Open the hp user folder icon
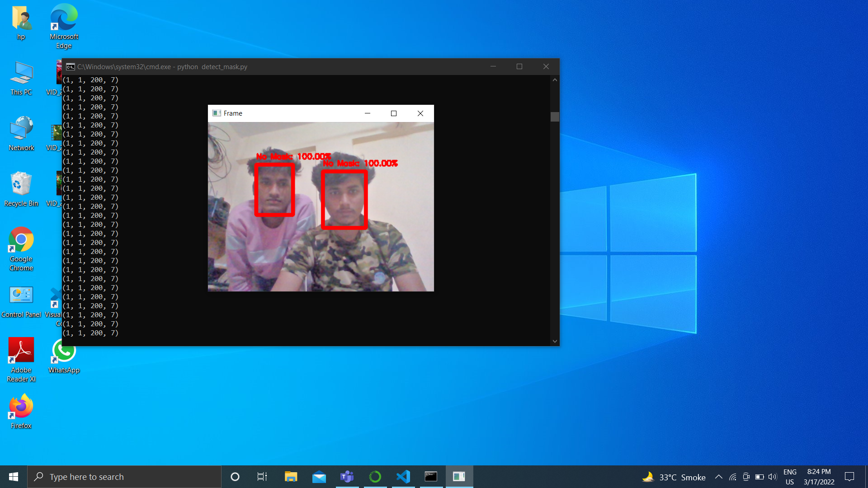This screenshot has height=488, width=868. 21,23
